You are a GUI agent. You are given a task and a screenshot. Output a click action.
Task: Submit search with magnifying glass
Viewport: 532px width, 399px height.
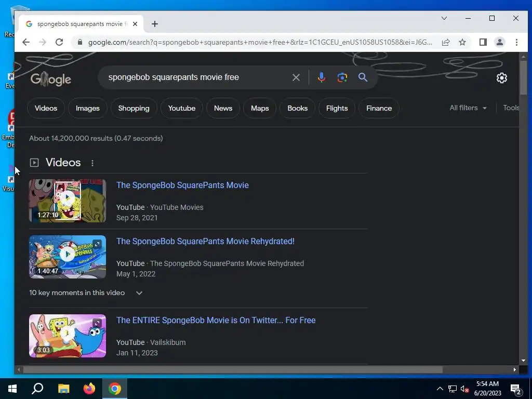click(363, 77)
